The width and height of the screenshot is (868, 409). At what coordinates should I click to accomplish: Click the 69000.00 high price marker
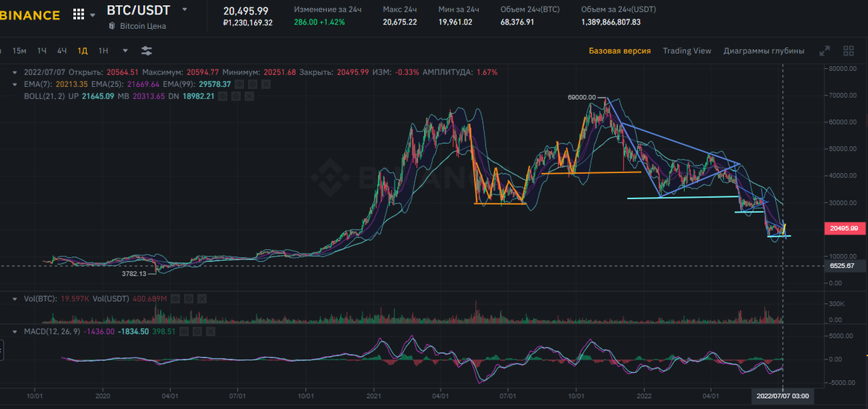pos(582,97)
